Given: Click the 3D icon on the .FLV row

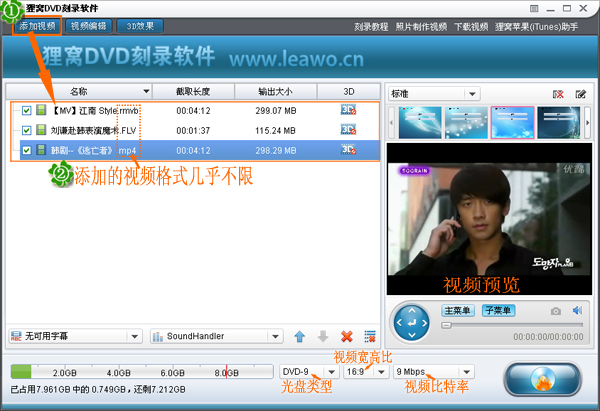Looking at the screenshot, I should (348, 130).
